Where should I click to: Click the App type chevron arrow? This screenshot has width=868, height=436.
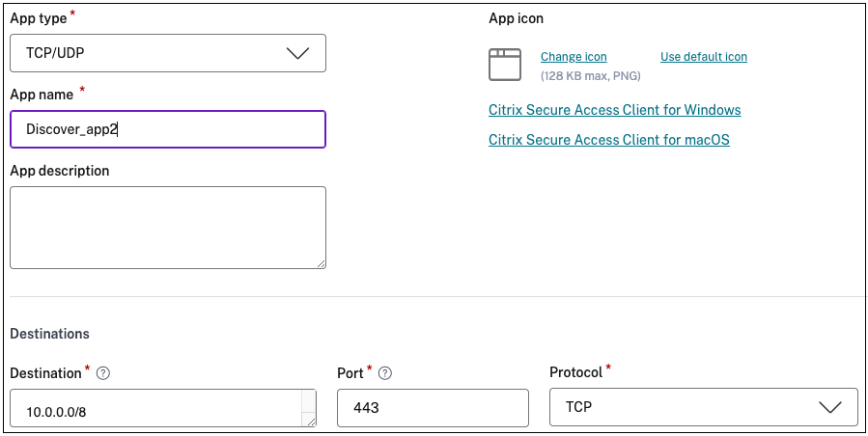point(298,53)
